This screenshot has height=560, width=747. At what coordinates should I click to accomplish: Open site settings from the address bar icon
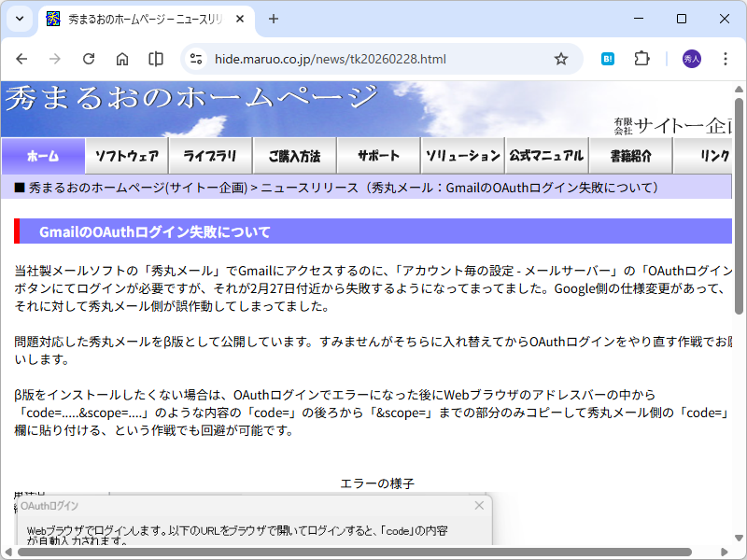[195, 58]
